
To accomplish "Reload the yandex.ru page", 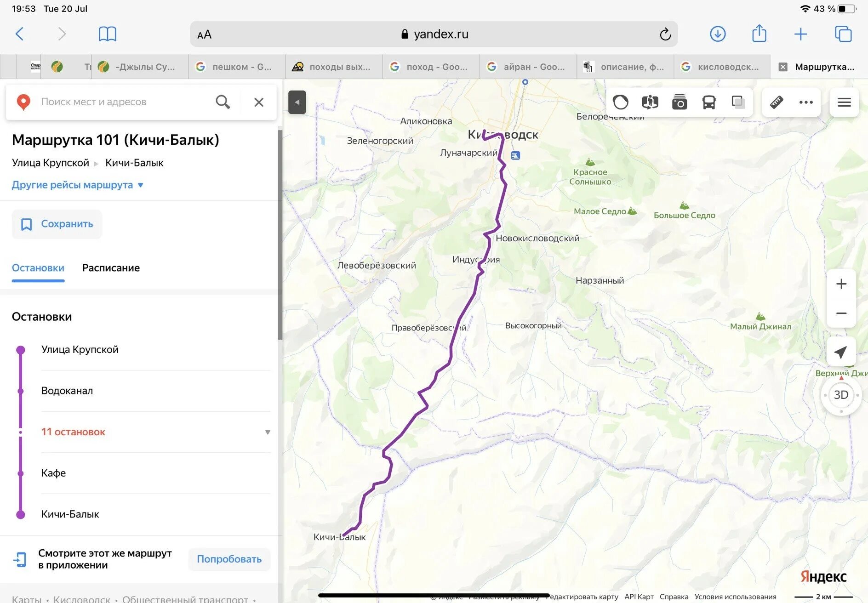I will (665, 34).
